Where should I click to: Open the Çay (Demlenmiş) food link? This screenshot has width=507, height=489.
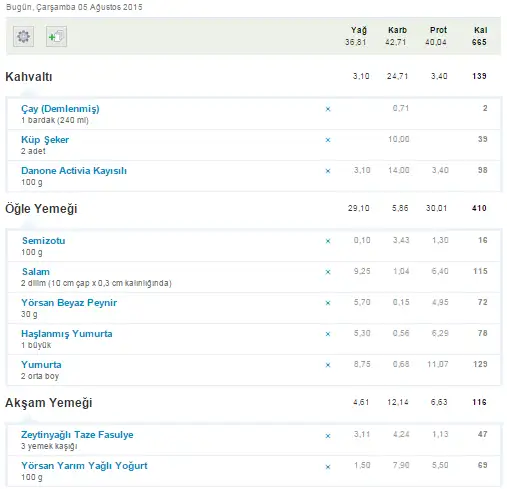point(60,109)
